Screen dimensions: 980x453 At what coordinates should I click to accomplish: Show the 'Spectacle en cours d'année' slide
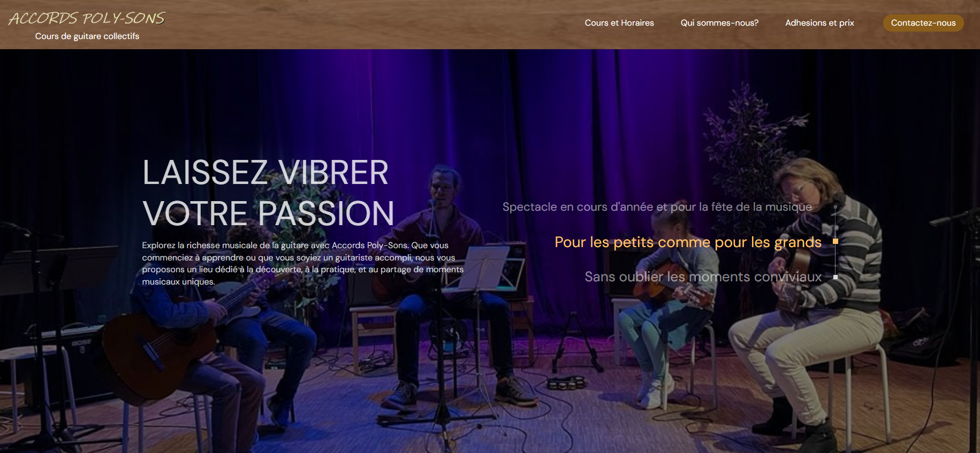(657, 207)
